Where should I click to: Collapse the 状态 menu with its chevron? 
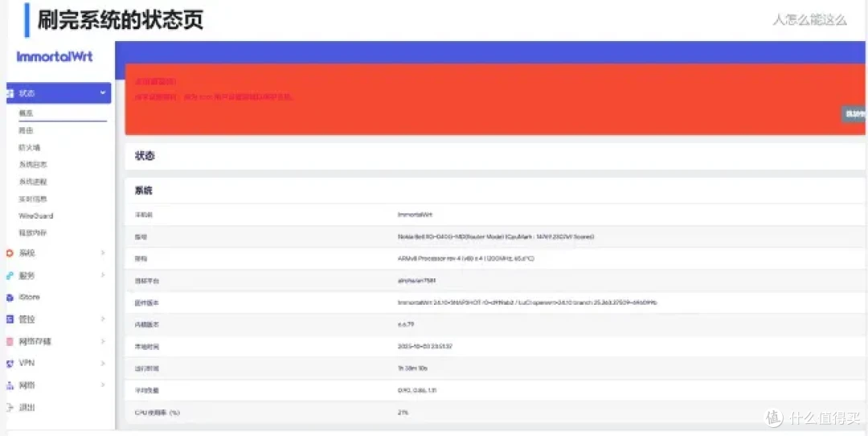pyautogui.click(x=102, y=93)
